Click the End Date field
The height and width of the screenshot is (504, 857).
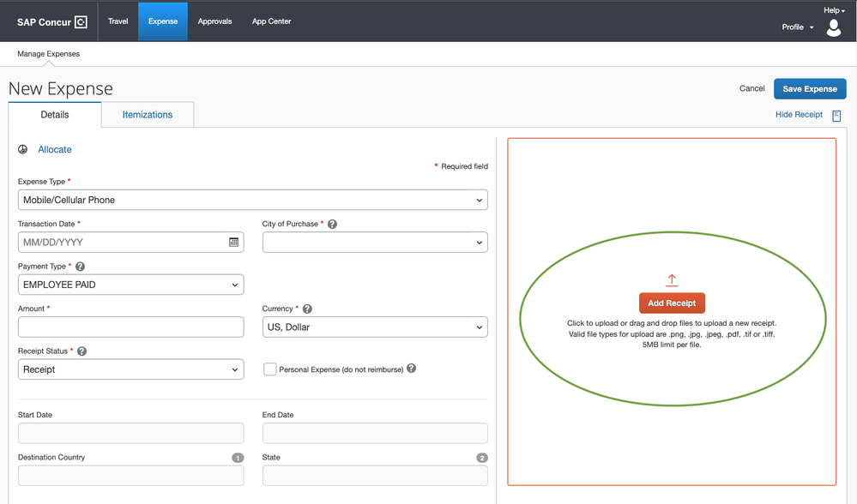(x=375, y=433)
